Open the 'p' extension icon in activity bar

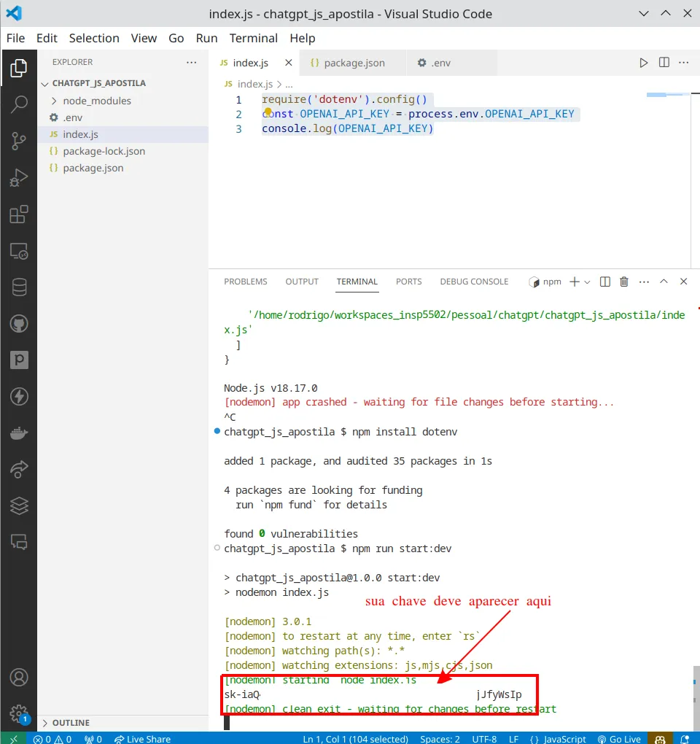(18, 360)
